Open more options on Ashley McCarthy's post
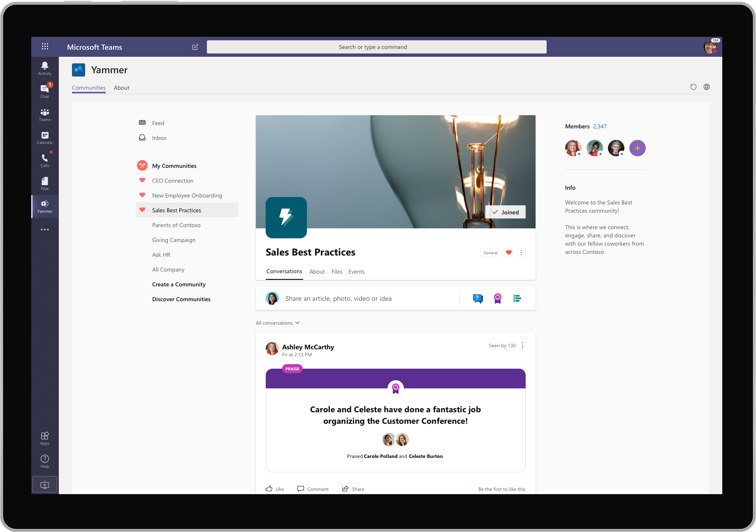Image resolution: width=756 pixels, height=532 pixels. (x=522, y=346)
